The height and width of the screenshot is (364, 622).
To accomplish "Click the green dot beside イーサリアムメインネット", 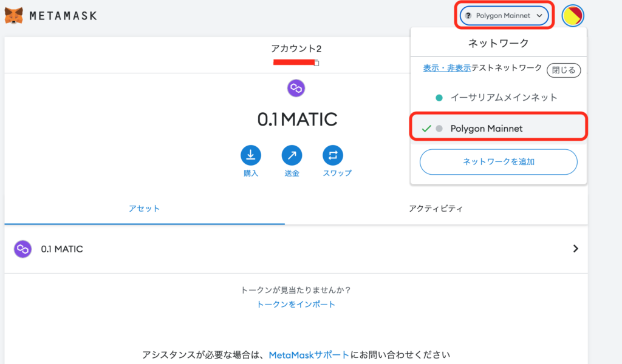I will (439, 98).
